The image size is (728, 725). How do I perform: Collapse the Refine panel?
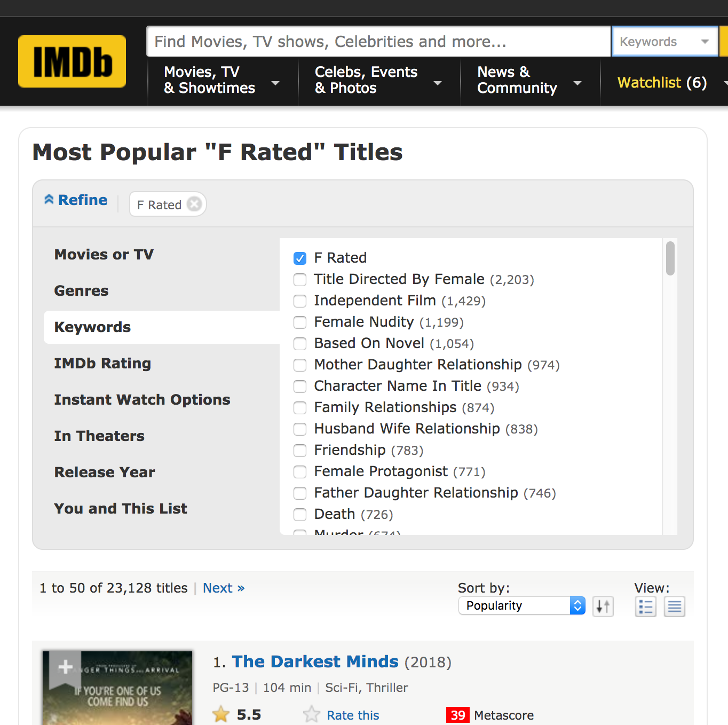coord(75,200)
